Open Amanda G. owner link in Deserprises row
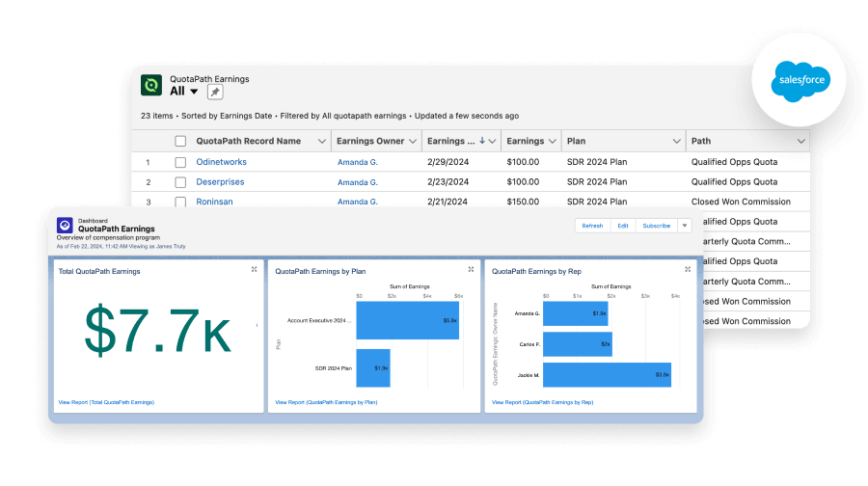 coord(358,182)
